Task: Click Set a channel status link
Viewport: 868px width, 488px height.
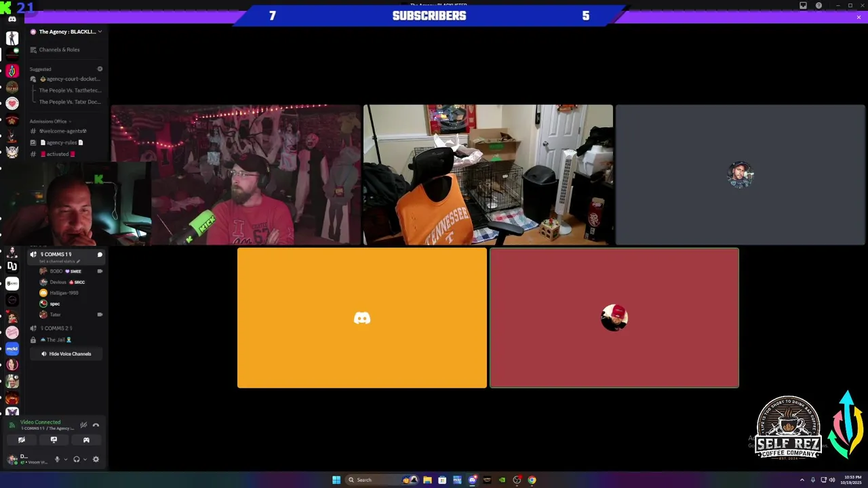Action: [x=60, y=262]
